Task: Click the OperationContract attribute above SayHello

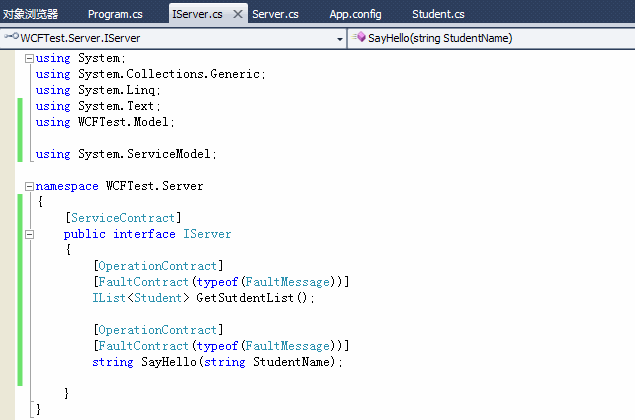Action: (x=158, y=330)
